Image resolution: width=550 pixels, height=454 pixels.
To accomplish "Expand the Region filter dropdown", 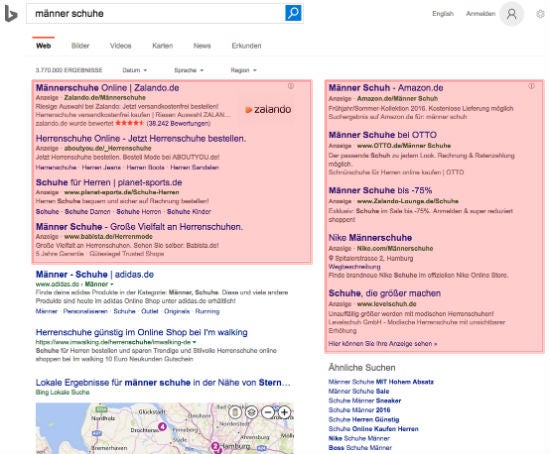I will coord(244,70).
